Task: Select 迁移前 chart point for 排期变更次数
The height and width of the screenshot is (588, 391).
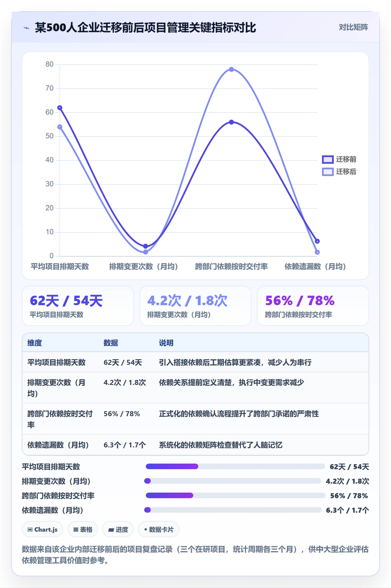Action: (x=146, y=246)
